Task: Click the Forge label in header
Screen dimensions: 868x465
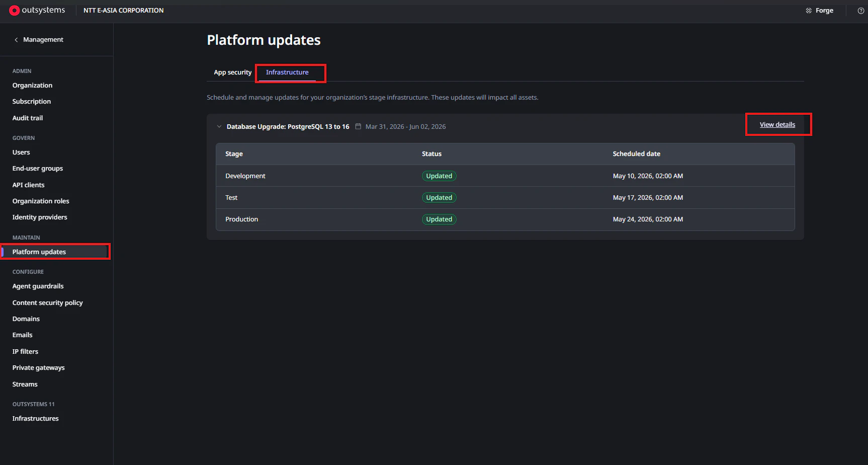Action: 824,11
